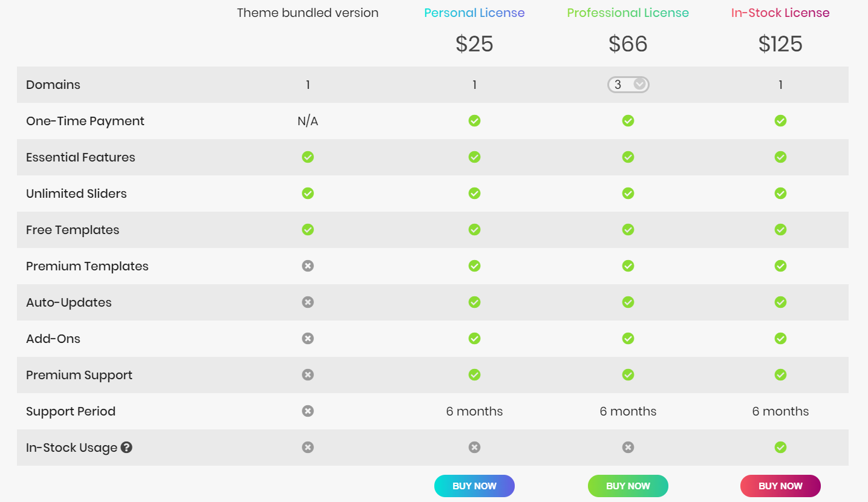Click In-Stock License In-Stock Usage green checkmark
The height and width of the screenshot is (502, 868).
(x=780, y=448)
